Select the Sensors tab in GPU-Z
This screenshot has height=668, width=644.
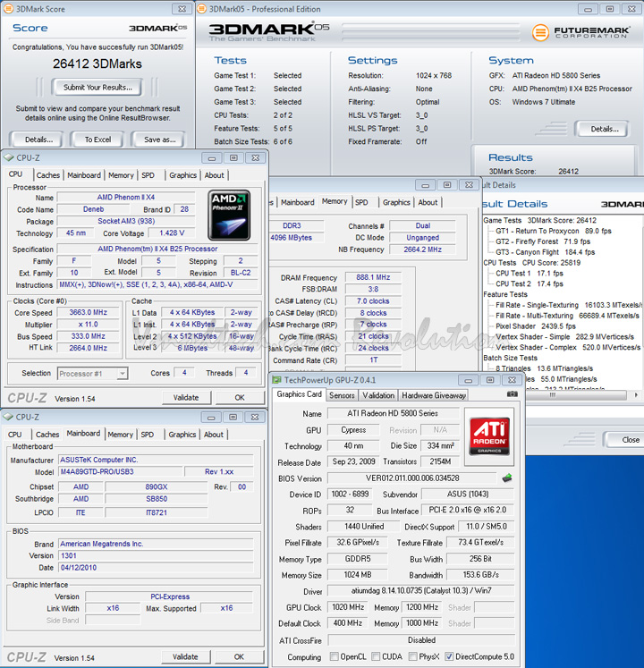(342, 395)
